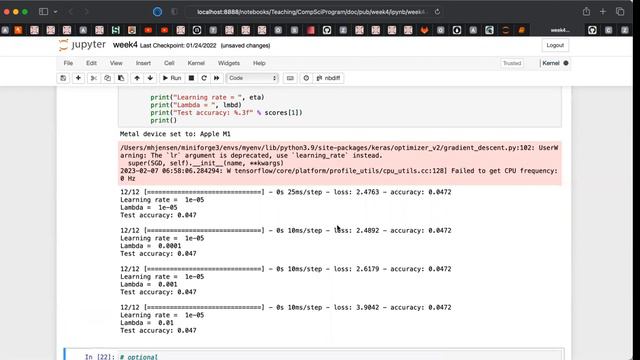Image resolution: width=640 pixels, height=360 pixels.
Task: Click the Trusted notebook indicator
Action: click(512, 63)
